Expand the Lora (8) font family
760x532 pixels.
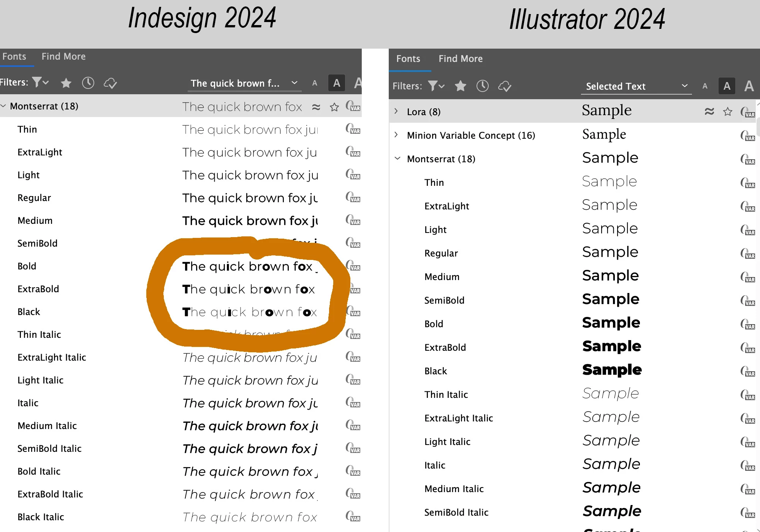pos(396,111)
